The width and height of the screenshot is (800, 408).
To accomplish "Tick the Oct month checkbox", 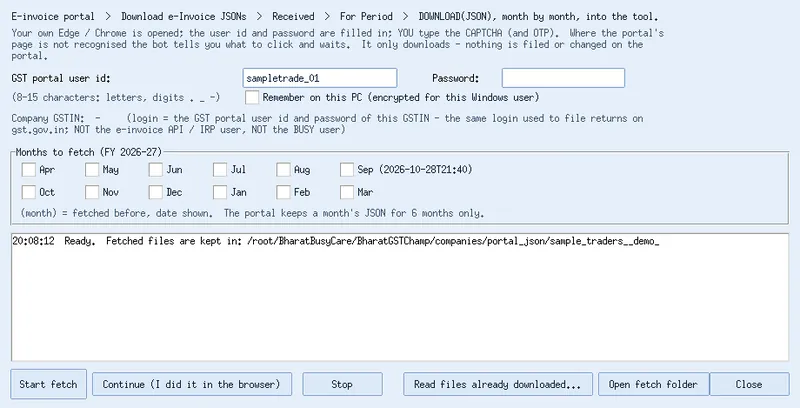I will [29, 192].
